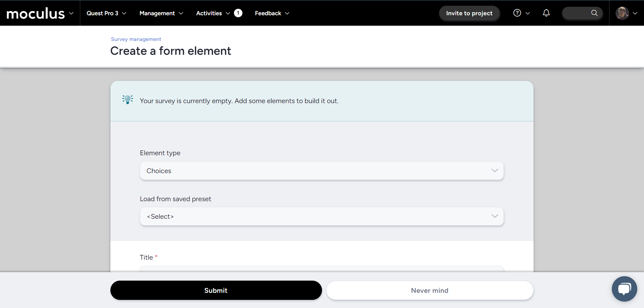Click the Activities notification badge
This screenshot has width=644, height=308.
click(238, 13)
